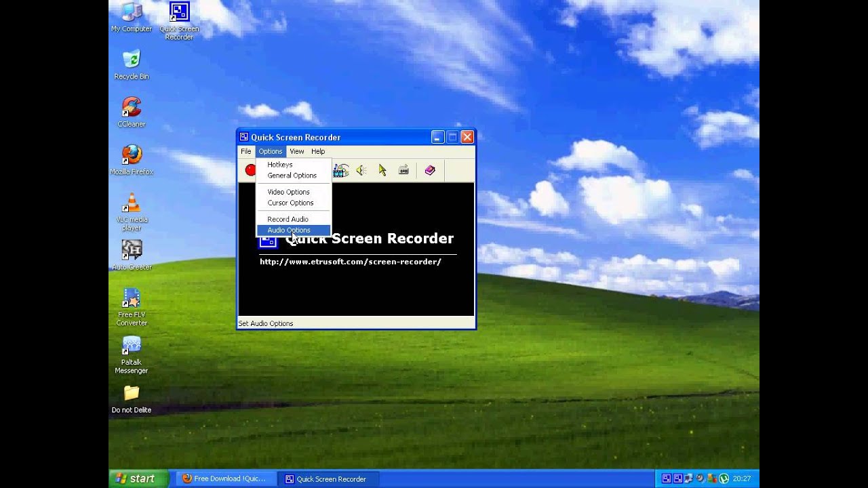Click the red Record button in the toolbar
Screen dimensions: 868x488
point(250,170)
